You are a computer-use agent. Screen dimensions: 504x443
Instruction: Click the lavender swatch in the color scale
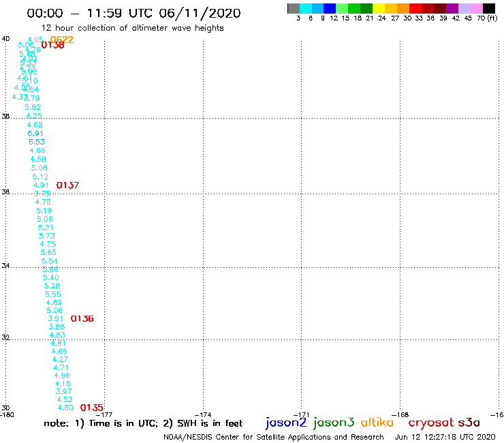click(x=464, y=8)
